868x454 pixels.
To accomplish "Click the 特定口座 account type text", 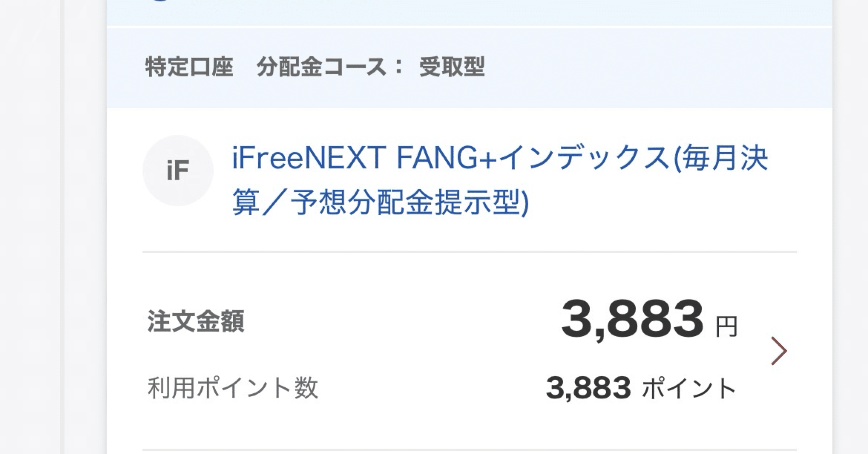I will click(x=189, y=67).
